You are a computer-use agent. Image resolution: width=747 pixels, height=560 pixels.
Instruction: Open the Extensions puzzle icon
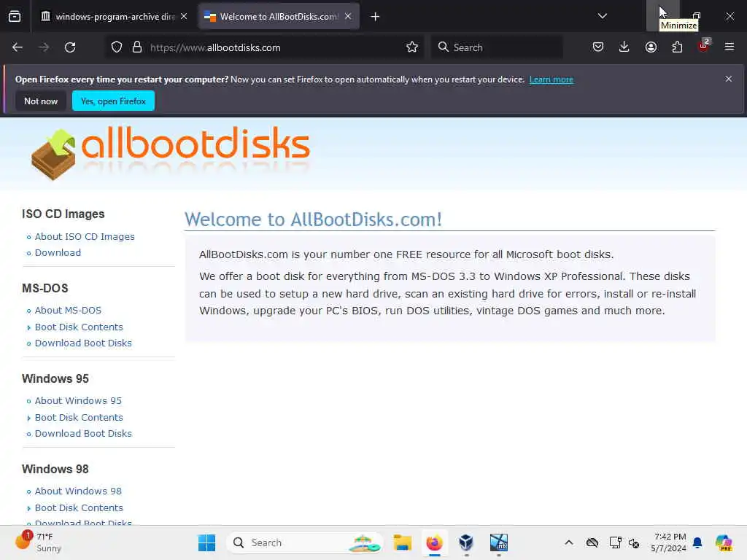point(677,47)
